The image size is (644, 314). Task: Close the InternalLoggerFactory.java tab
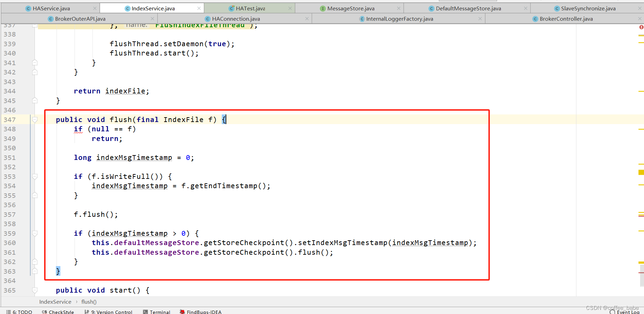point(480,19)
